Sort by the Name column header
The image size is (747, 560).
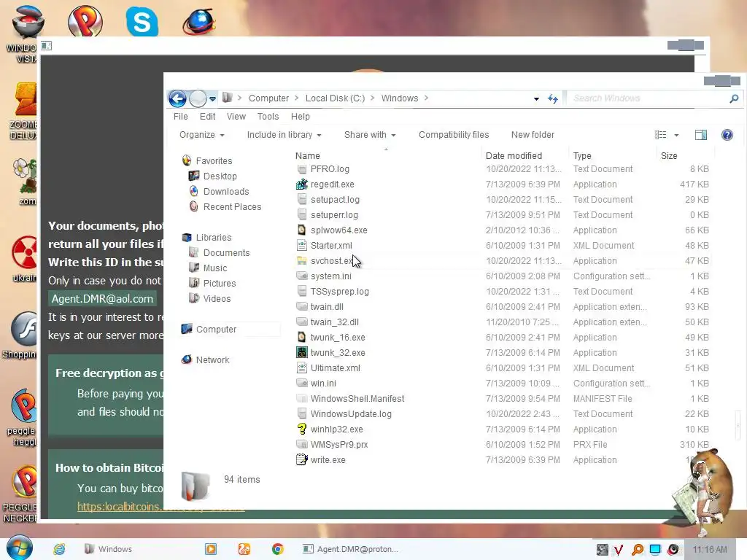point(308,156)
